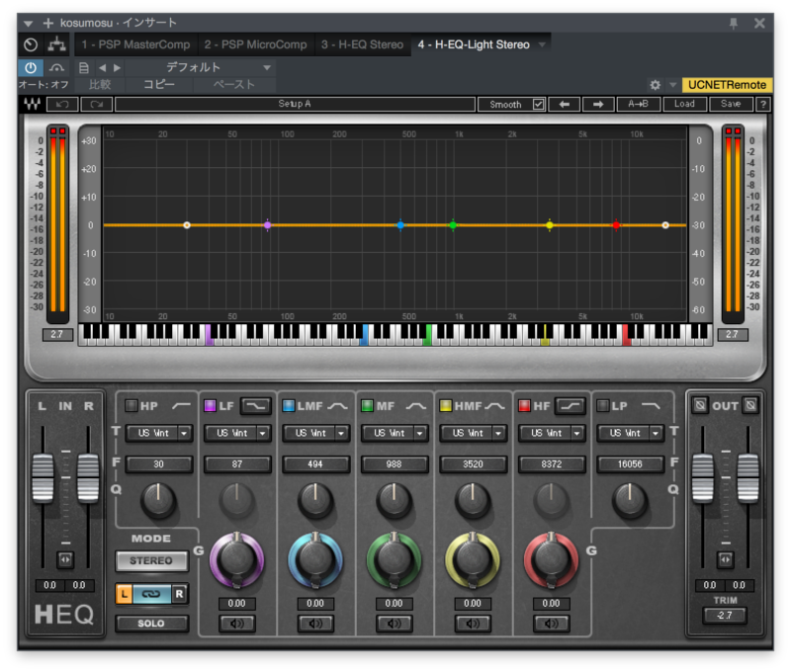This screenshot has width=791, height=672.
Task: Open HP band US Vint type dropdown
Action: [x=158, y=433]
